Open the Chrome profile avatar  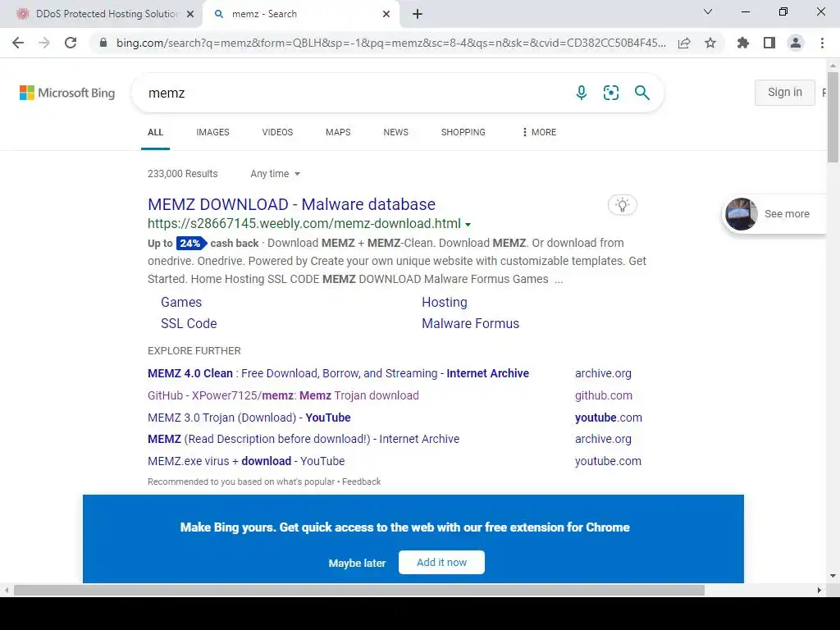[x=796, y=43]
